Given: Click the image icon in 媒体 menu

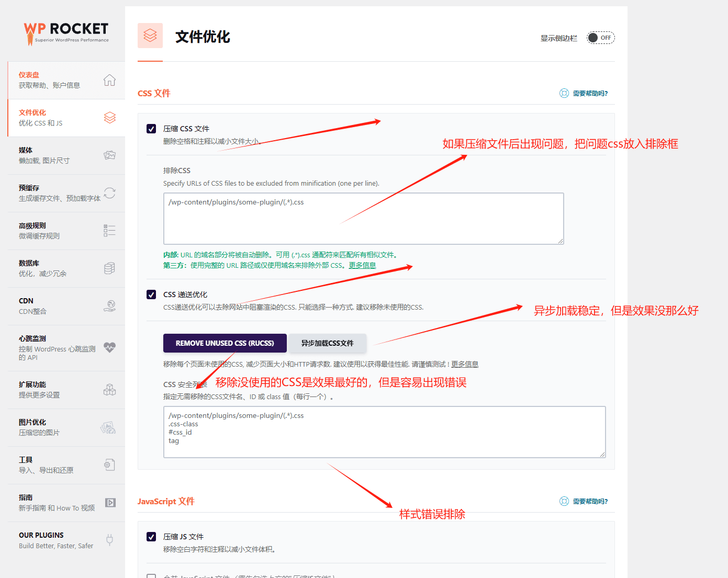Looking at the screenshot, I should [x=109, y=155].
